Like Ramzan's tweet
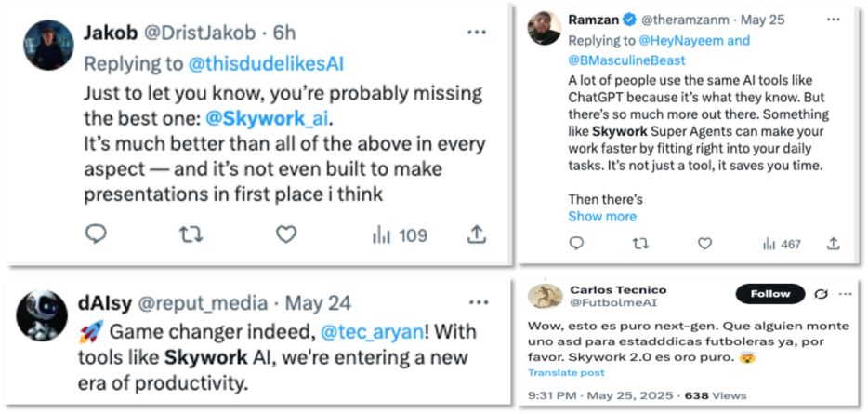The width and height of the screenshot is (868, 414). point(704,244)
